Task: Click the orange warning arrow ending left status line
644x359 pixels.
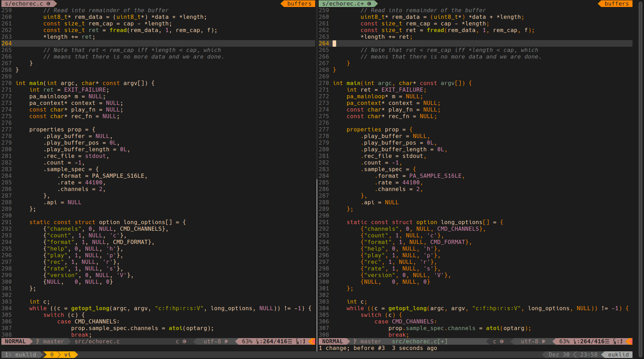Action: pyautogui.click(x=312, y=342)
